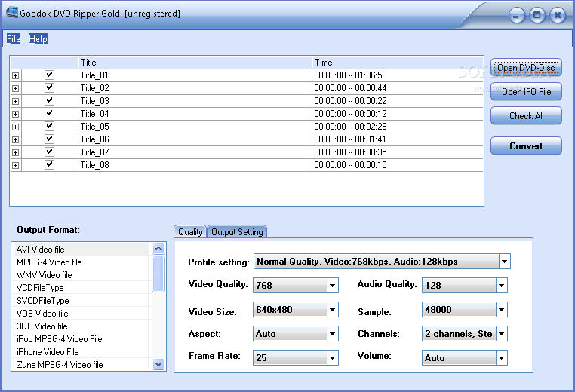This screenshot has height=392, width=575.
Task: Expand the Title_05 row
Action: point(15,127)
